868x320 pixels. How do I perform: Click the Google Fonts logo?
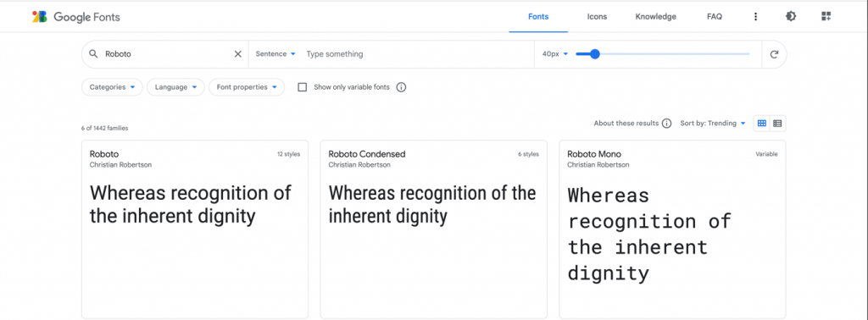(x=75, y=17)
